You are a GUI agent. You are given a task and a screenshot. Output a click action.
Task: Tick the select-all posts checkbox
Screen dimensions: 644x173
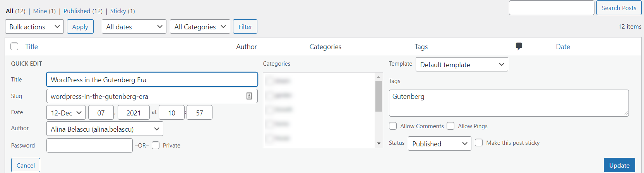tap(14, 46)
